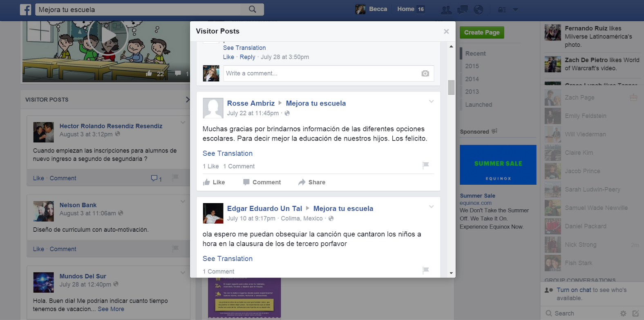Open options chevron on Mundos Del Sur post
This screenshot has width=644, height=320.
[x=183, y=273]
